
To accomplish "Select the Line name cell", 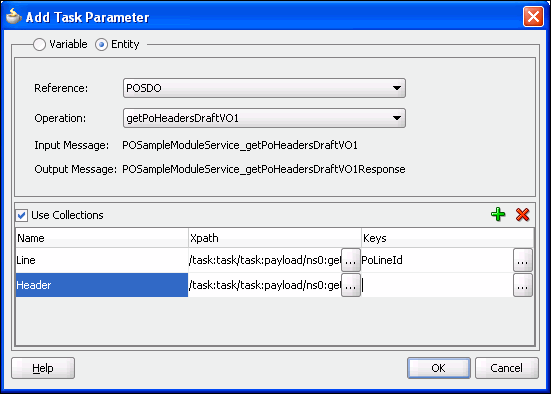I will [102, 260].
